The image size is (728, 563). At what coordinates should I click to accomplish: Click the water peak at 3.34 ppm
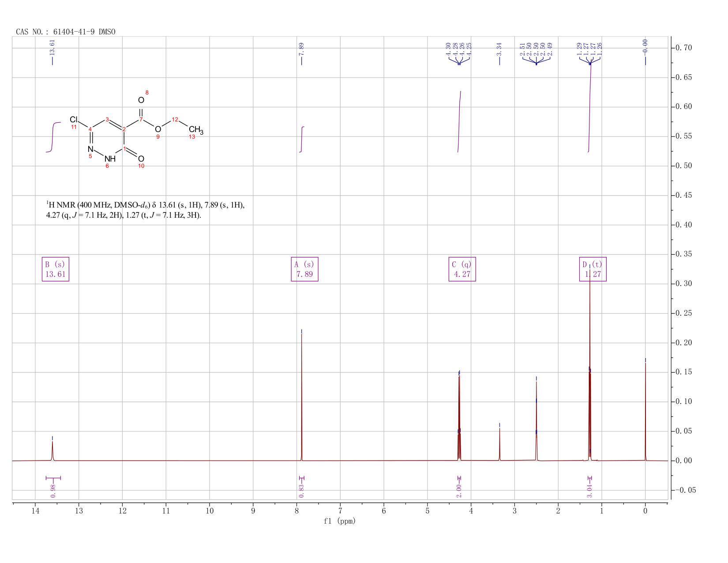pos(499,444)
